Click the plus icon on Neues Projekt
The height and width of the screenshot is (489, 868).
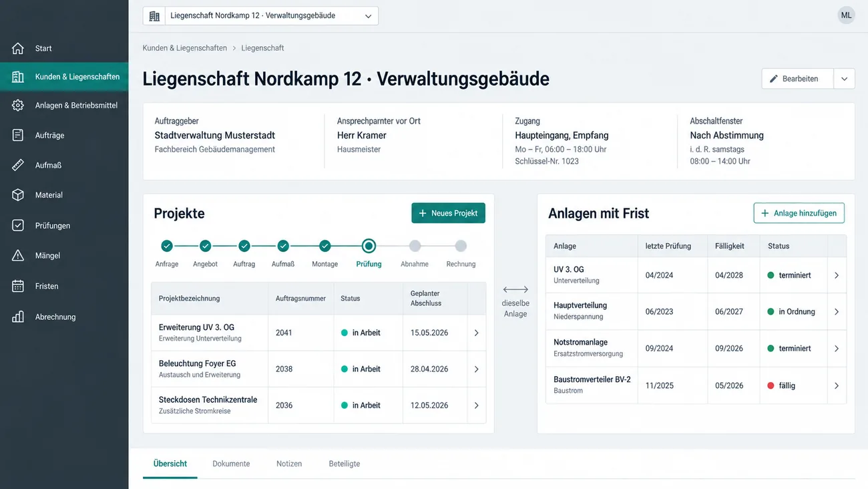click(423, 213)
